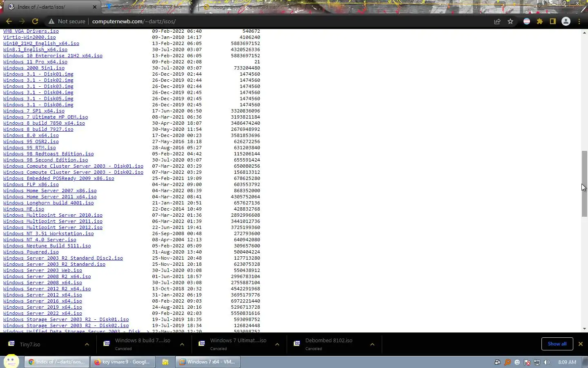Open the share page icon in address bar
588x368 pixels.
pos(497,21)
